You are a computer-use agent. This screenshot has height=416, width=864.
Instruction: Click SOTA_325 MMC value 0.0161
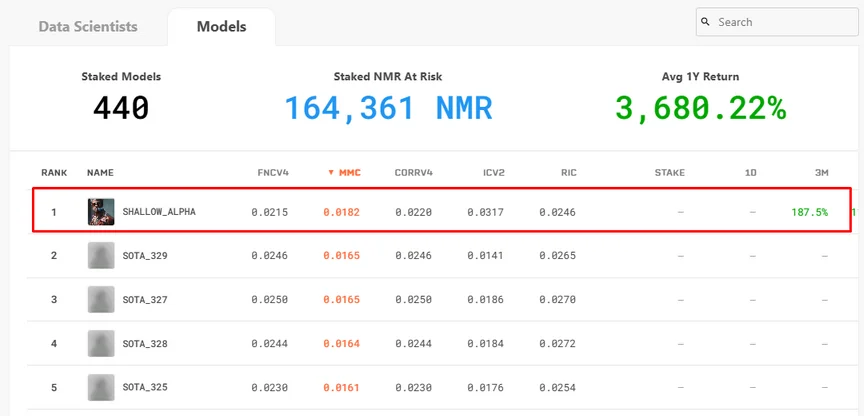[x=342, y=387]
